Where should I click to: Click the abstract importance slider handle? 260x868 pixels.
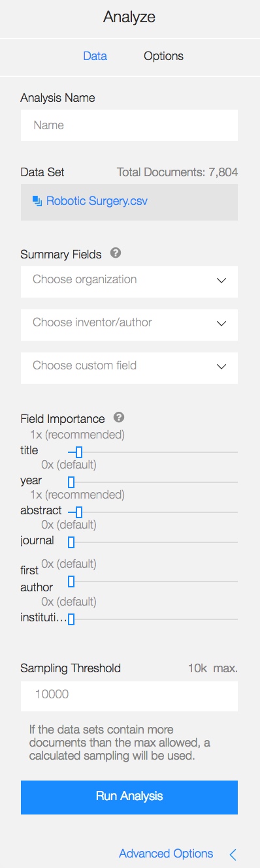[x=79, y=512]
